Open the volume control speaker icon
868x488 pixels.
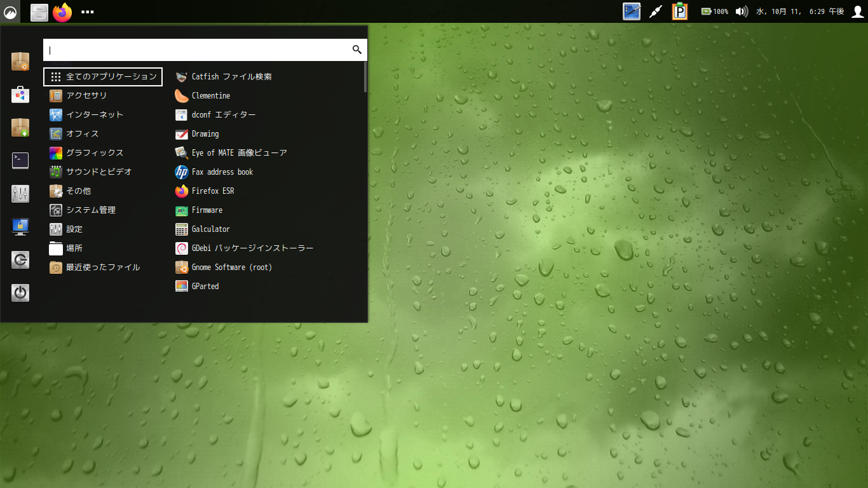tap(742, 11)
